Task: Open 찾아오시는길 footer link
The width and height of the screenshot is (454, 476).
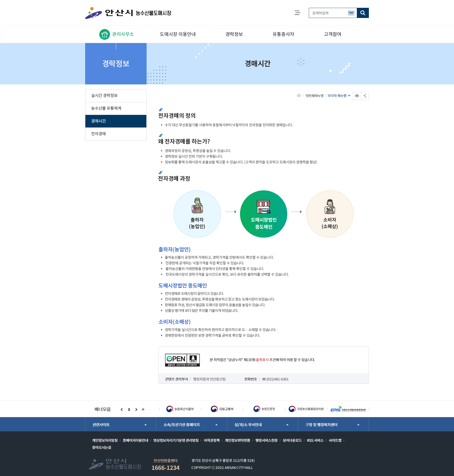Action: 102,447
